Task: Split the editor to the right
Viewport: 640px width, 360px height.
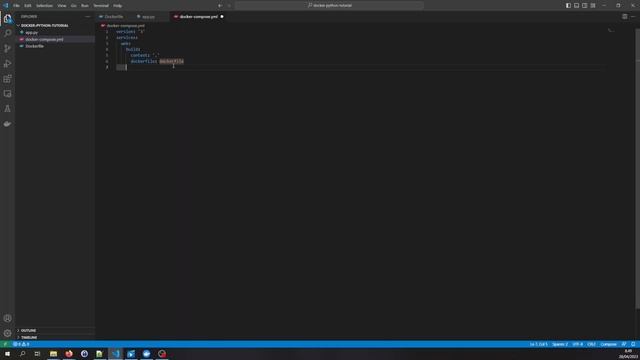Action: coord(624,17)
